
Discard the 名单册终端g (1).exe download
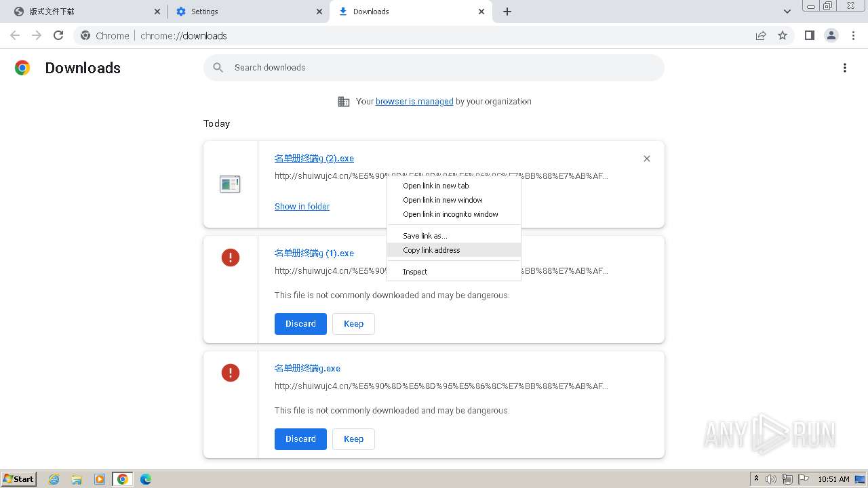tap(300, 324)
